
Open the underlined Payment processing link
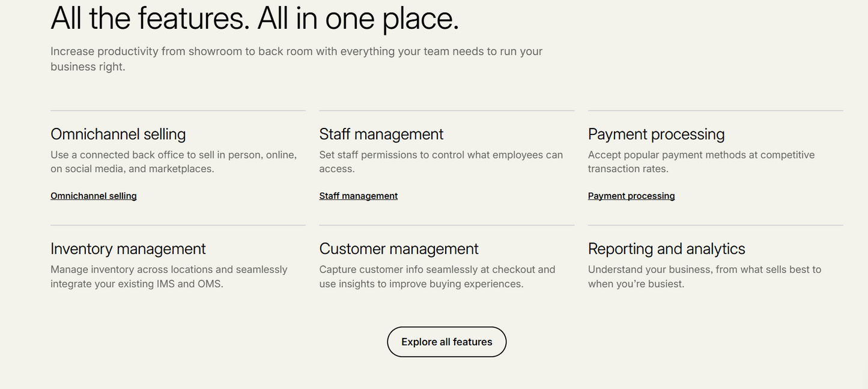click(x=631, y=196)
